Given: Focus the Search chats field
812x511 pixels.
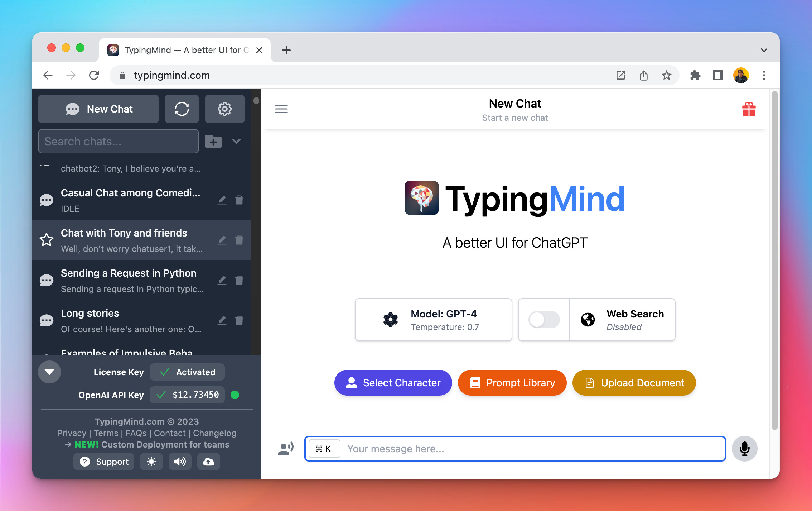Looking at the screenshot, I should tap(119, 141).
